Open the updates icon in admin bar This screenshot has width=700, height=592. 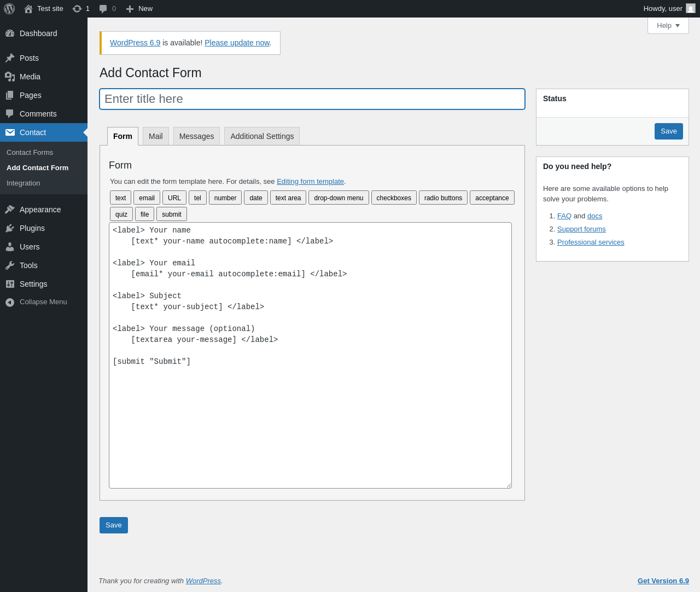(77, 9)
